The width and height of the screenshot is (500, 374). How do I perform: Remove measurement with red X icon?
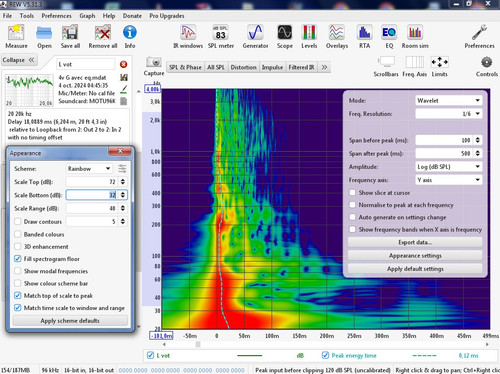pyautogui.click(x=123, y=64)
